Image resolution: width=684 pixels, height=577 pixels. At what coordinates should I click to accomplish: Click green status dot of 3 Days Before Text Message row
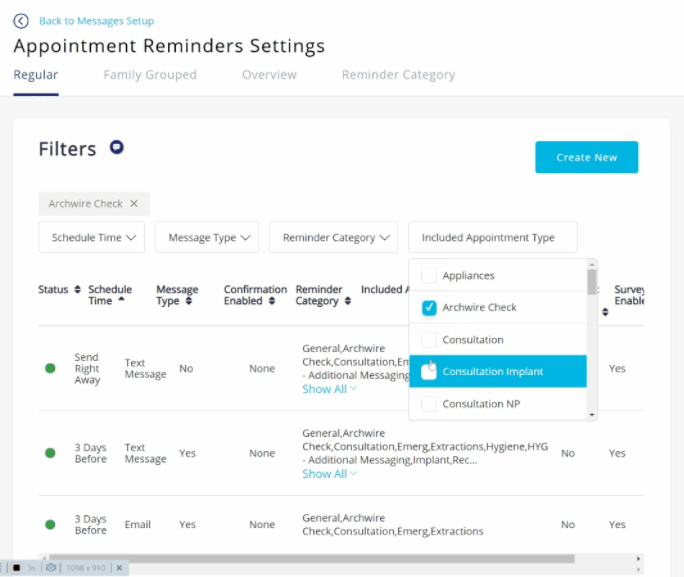coord(50,453)
